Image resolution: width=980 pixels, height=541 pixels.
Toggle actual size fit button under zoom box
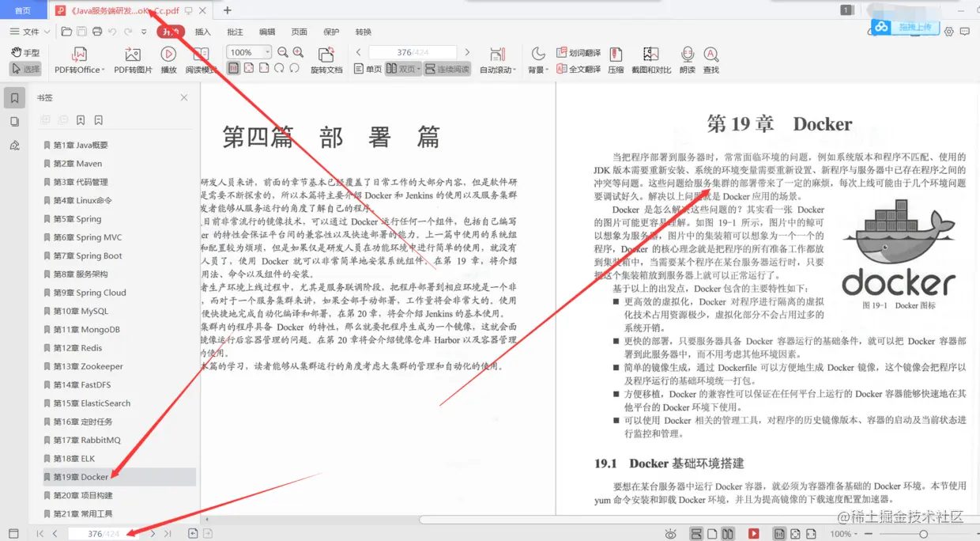(x=234, y=68)
